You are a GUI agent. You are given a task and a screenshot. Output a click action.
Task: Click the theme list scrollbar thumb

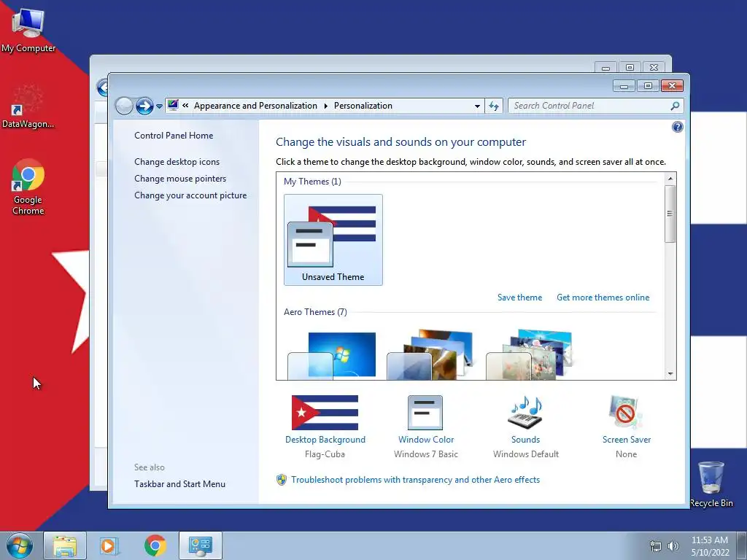670,214
